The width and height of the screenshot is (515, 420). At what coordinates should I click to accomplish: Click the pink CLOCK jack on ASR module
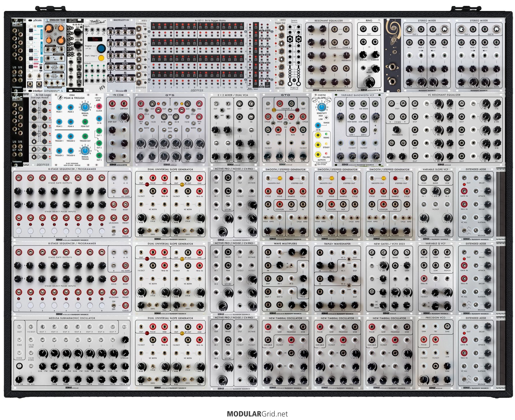(x=99, y=106)
